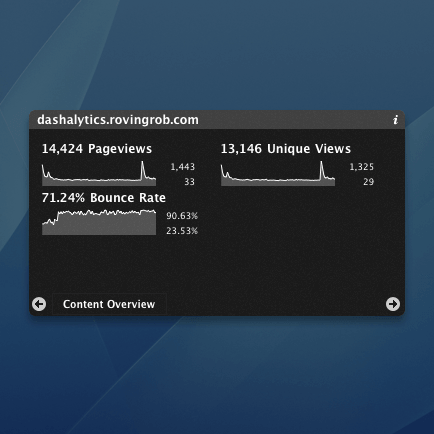
Task: Click the Bounce Rate minimum 23.53%
Action: click(x=182, y=231)
